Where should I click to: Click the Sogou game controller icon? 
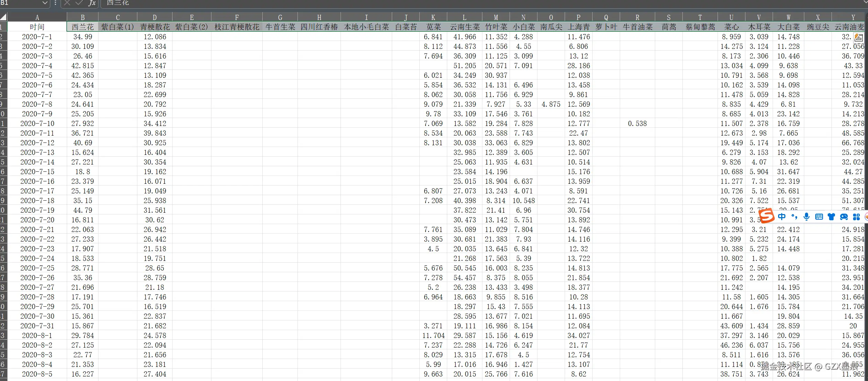(x=844, y=216)
